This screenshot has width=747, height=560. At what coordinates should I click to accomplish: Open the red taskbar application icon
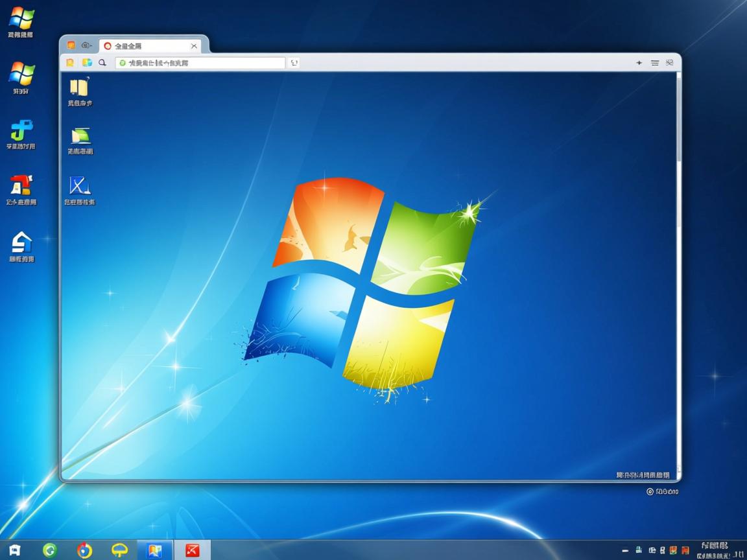point(193,550)
